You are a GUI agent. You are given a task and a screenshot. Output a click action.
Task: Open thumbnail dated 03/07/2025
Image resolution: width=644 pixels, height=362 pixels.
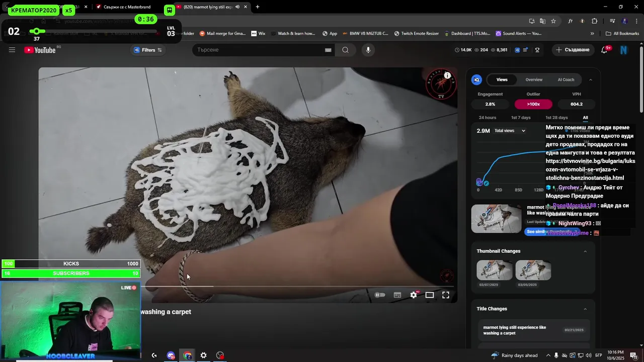pyautogui.click(x=495, y=270)
